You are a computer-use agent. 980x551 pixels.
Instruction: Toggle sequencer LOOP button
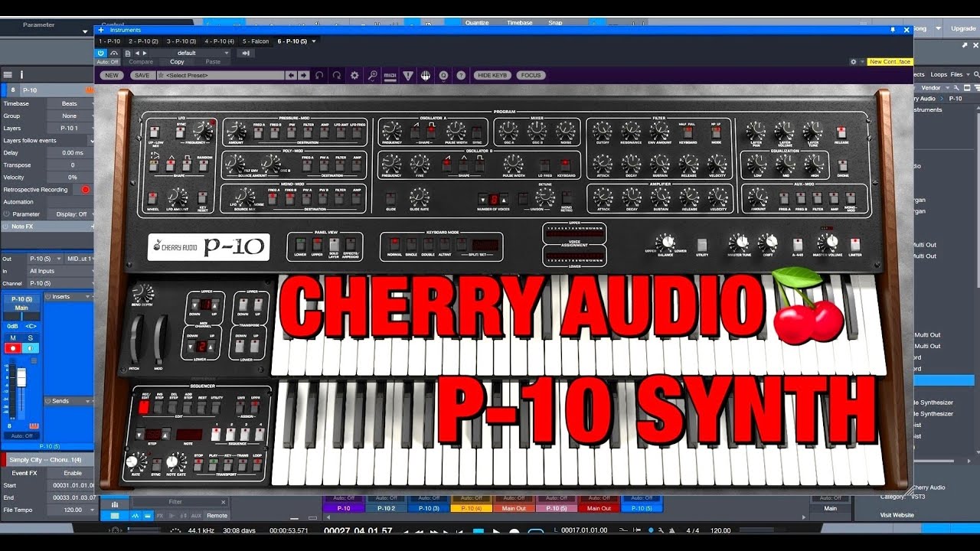tap(258, 465)
